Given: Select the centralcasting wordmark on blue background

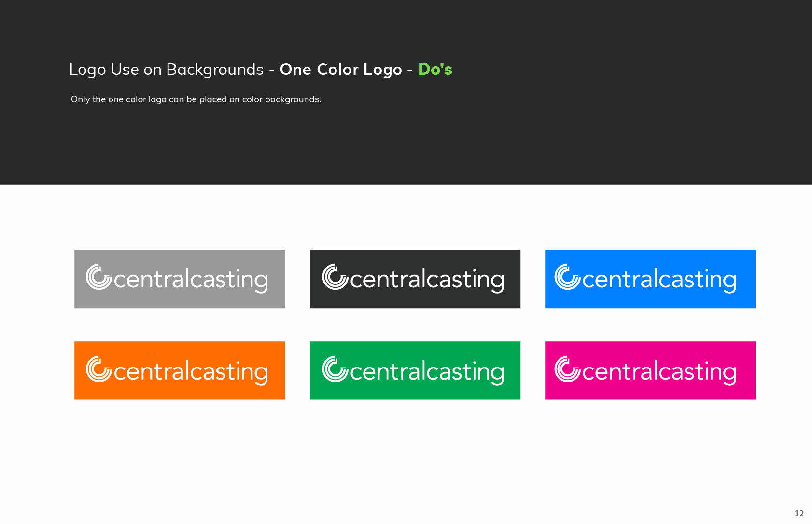Looking at the screenshot, I should tap(659, 280).
